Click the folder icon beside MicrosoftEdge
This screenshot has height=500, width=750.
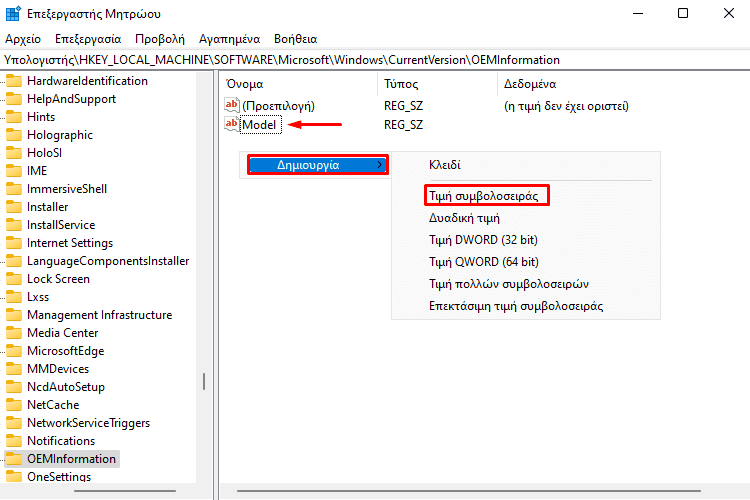coord(14,351)
